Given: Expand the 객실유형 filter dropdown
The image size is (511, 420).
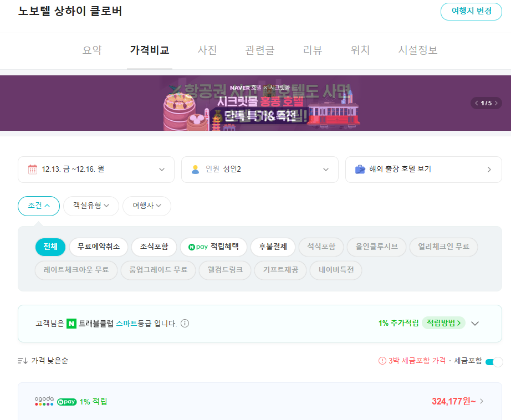Looking at the screenshot, I should (x=91, y=206).
